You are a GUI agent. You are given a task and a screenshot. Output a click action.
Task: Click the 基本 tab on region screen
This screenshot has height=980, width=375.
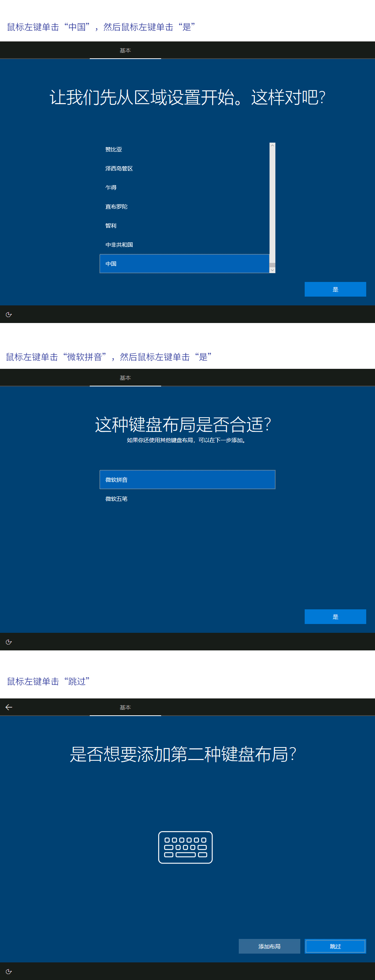[x=125, y=50]
